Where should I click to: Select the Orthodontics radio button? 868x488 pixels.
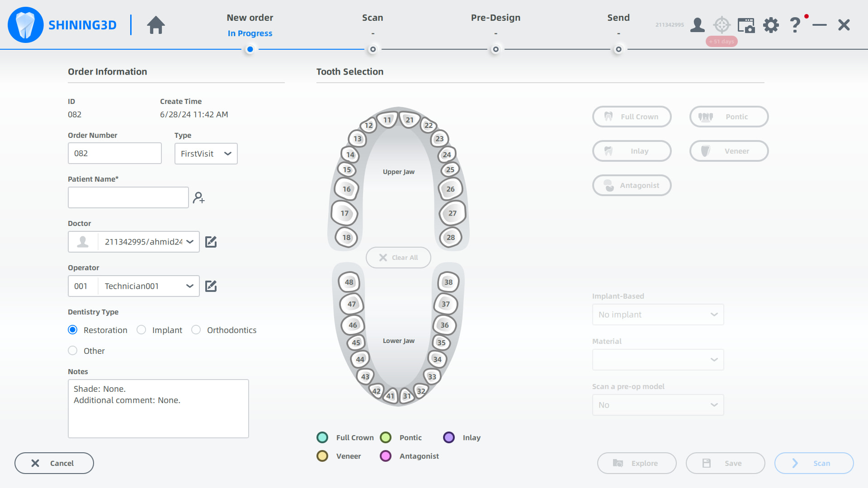click(x=196, y=330)
